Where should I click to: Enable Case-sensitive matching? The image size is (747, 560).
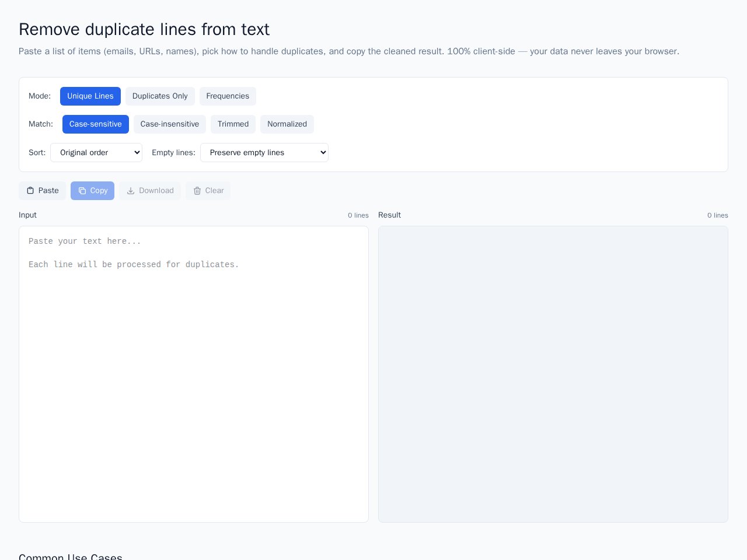(96, 124)
